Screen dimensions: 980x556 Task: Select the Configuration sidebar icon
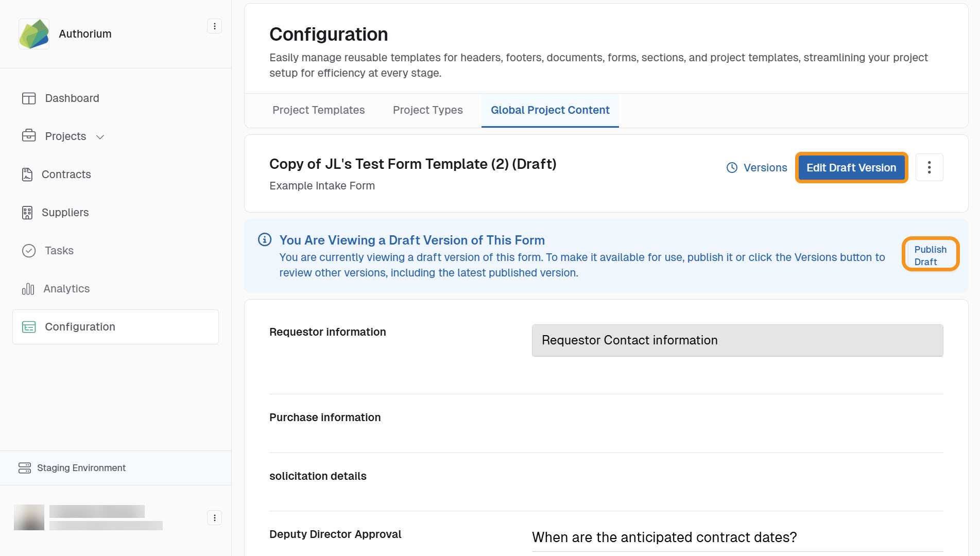click(29, 326)
